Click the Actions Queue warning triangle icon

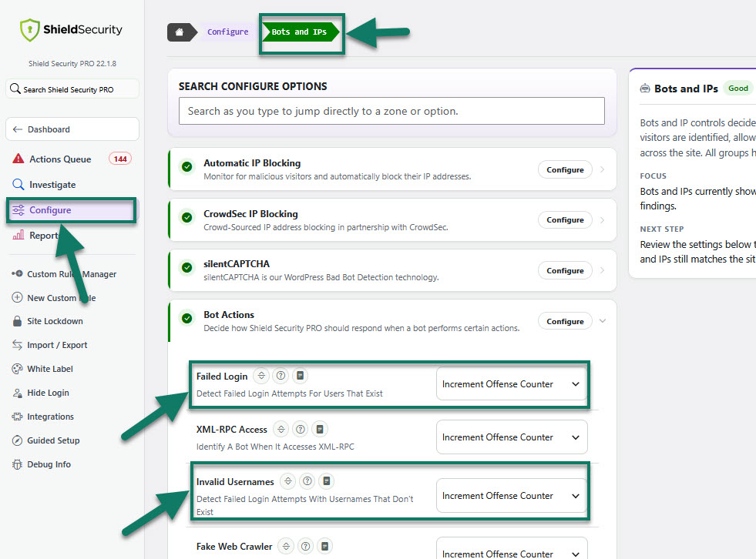point(18,159)
